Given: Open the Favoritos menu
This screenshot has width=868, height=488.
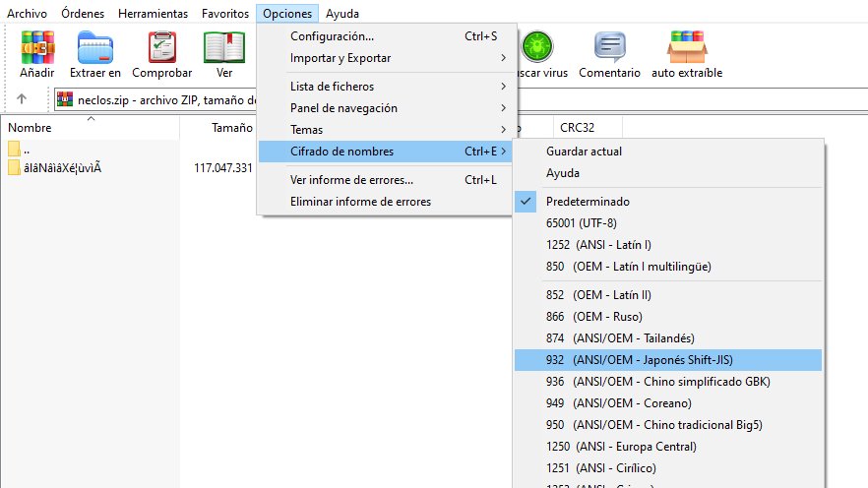Looking at the screenshot, I should (225, 13).
